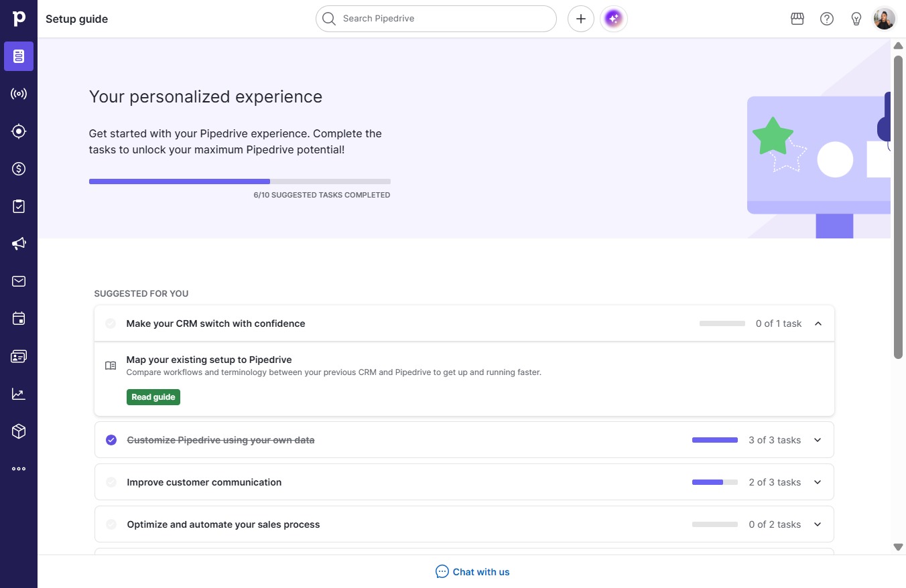Open the Help question mark icon
Viewport: 906px width, 588px height.
click(x=827, y=19)
